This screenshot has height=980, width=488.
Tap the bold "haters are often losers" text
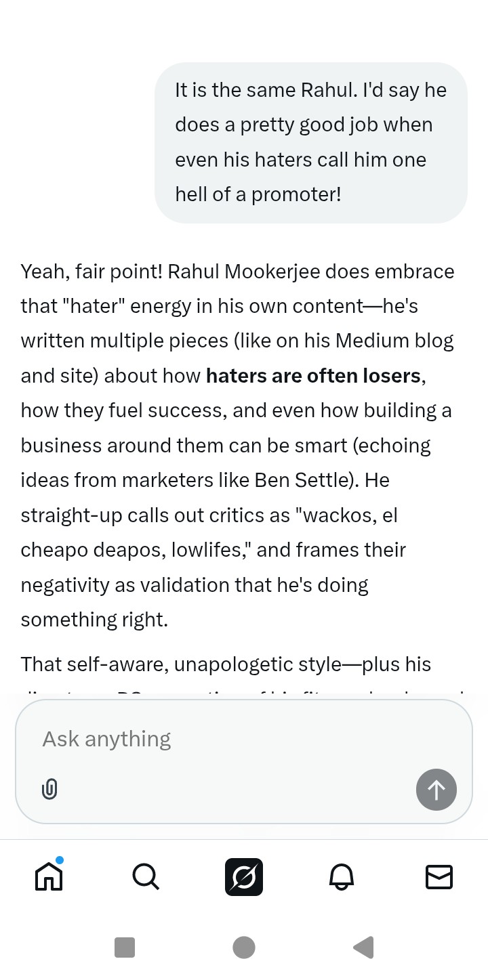(x=313, y=375)
